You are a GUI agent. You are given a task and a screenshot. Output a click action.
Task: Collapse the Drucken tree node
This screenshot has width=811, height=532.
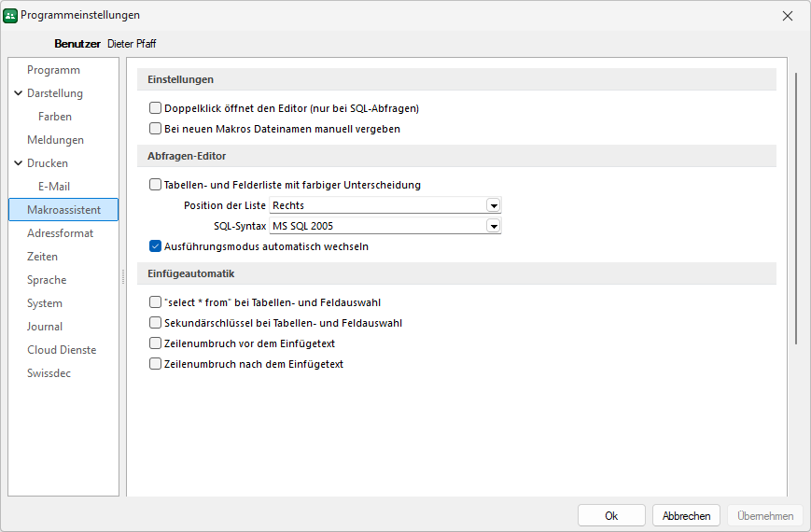(x=19, y=163)
